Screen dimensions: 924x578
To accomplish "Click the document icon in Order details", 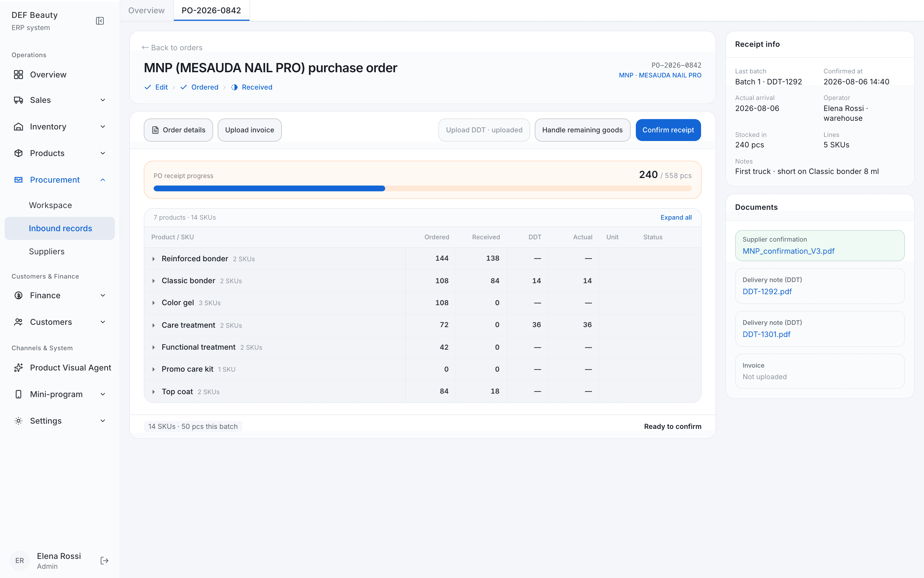I will pos(155,130).
